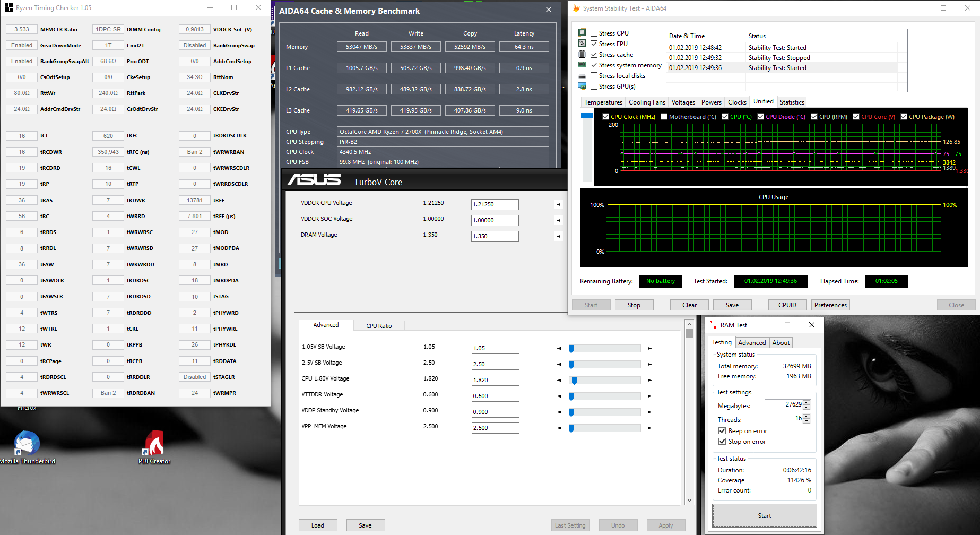Toggle Beep on error in RAM Test
This screenshot has height=535, width=980.
(x=722, y=431)
